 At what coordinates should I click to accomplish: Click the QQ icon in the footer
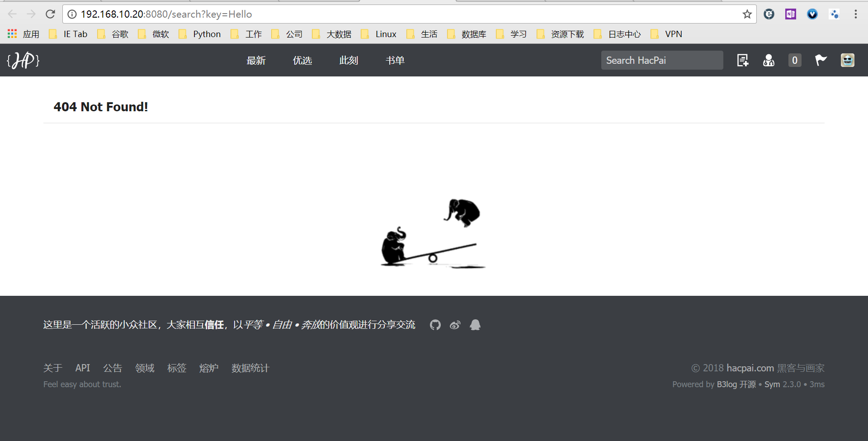[x=475, y=325]
